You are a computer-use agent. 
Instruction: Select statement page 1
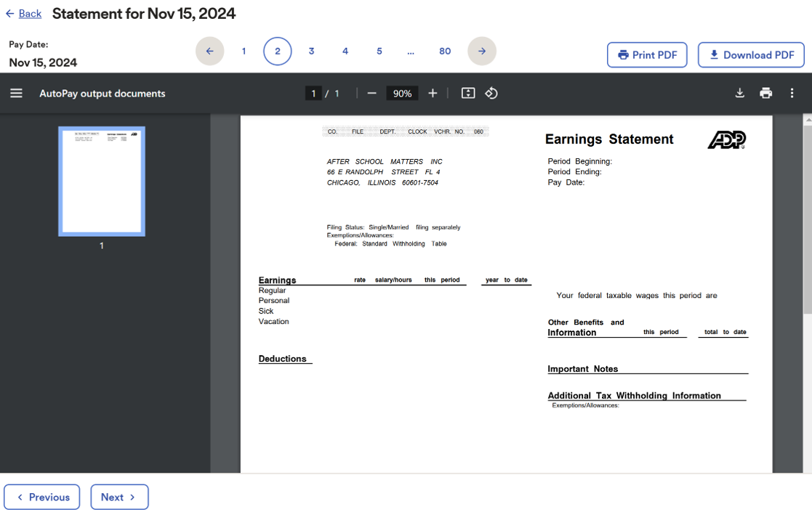[x=244, y=51]
